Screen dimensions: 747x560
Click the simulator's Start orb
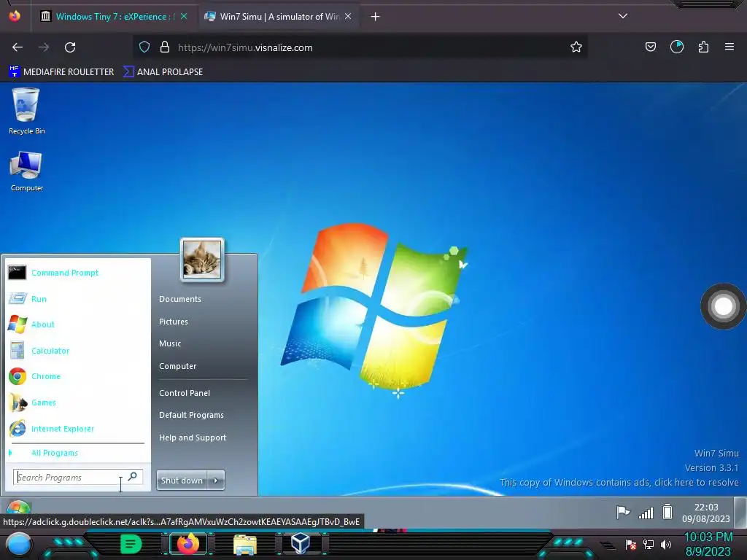click(x=18, y=506)
